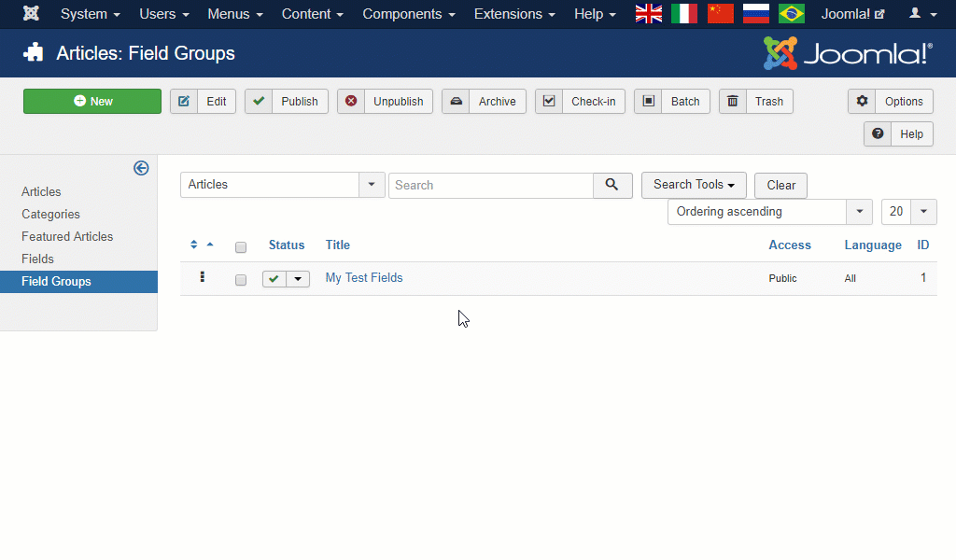Screen dimensions: 956x560
Task: Expand the Search Tools dropdown
Action: tap(694, 185)
